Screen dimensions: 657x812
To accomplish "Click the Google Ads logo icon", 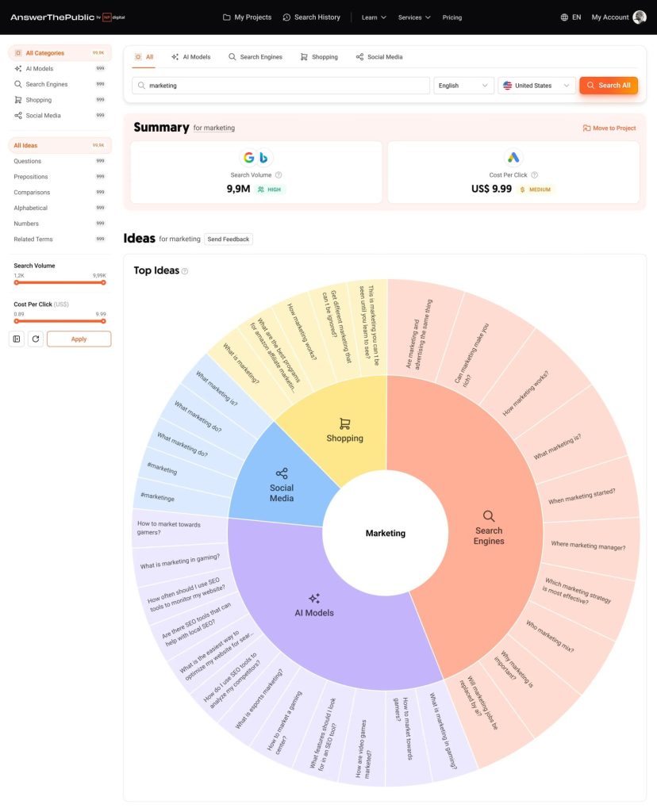I will pos(513,157).
